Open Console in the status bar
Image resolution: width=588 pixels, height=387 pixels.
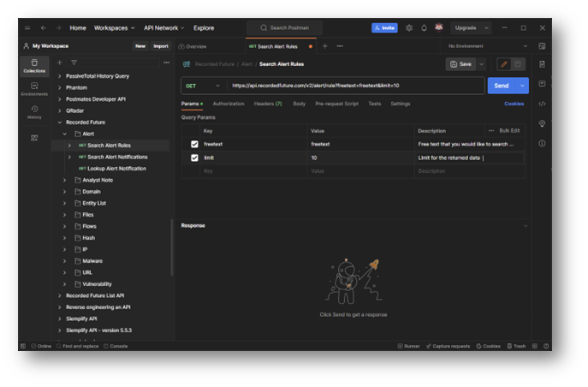(116, 346)
